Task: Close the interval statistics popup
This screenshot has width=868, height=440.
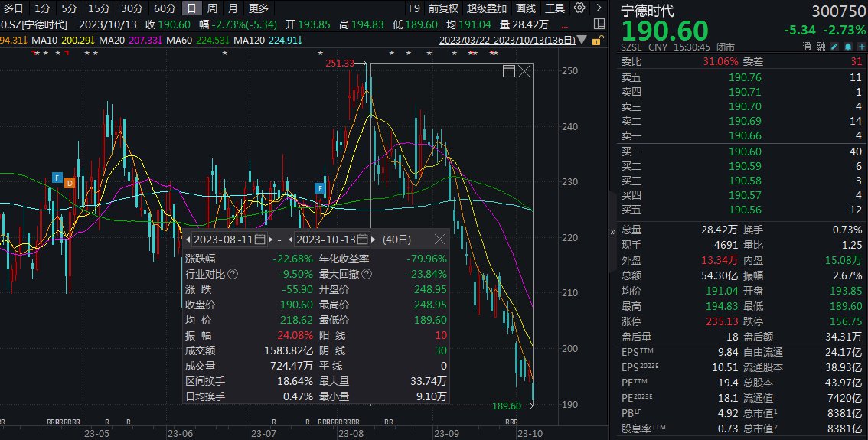Action: pos(439,239)
